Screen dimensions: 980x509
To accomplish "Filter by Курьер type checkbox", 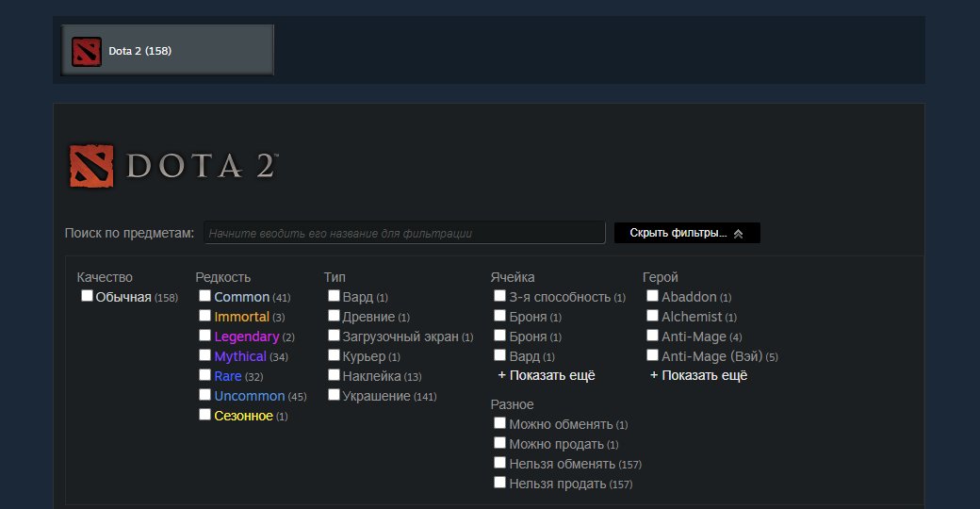I will coord(335,355).
